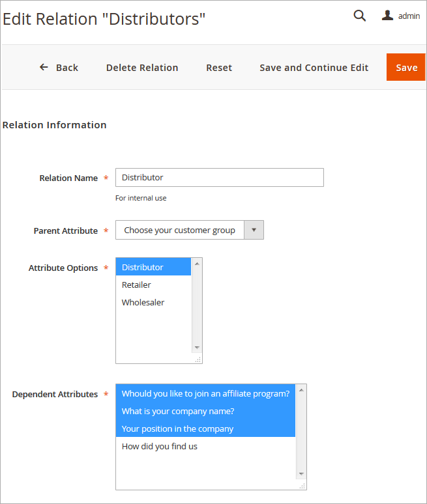Select the affiliate program dependent attribute

click(205, 393)
